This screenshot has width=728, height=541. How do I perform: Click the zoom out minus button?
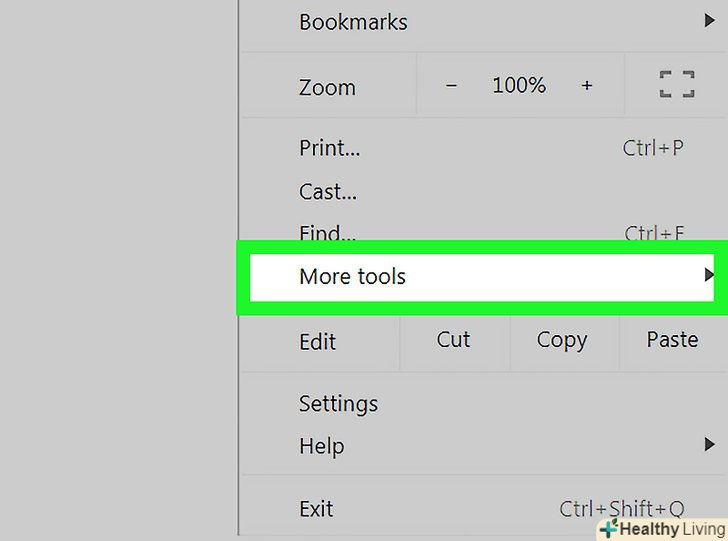click(x=451, y=86)
